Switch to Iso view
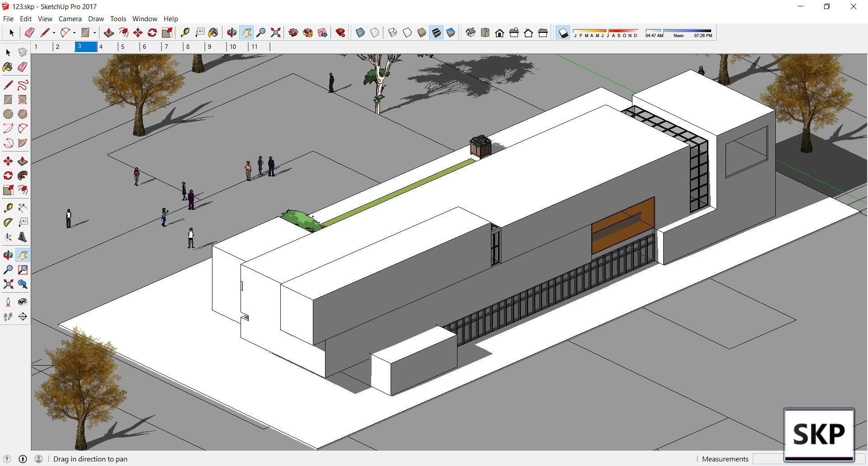The height and width of the screenshot is (466, 868). coord(471,33)
